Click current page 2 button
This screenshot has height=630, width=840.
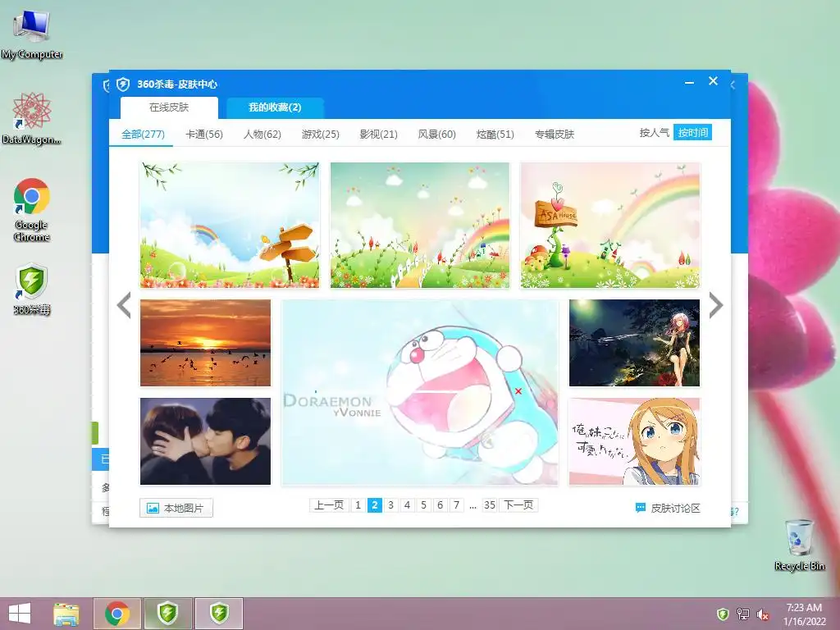pyautogui.click(x=374, y=505)
